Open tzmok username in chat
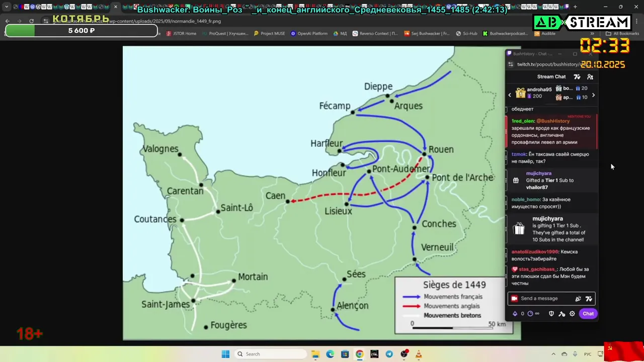The image size is (644, 362). click(x=519, y=154)
